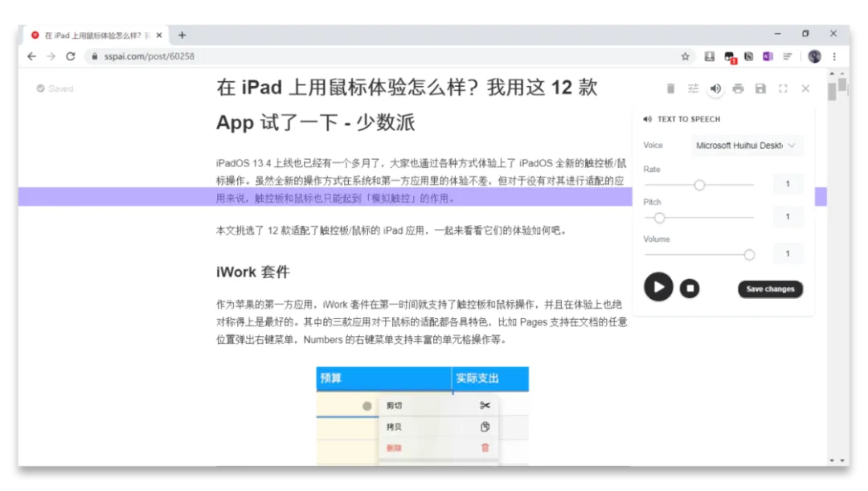Open the Voice dropdown Microsoft Huihui
This screenshot has width=868, height=491.
tap(746, 145)
